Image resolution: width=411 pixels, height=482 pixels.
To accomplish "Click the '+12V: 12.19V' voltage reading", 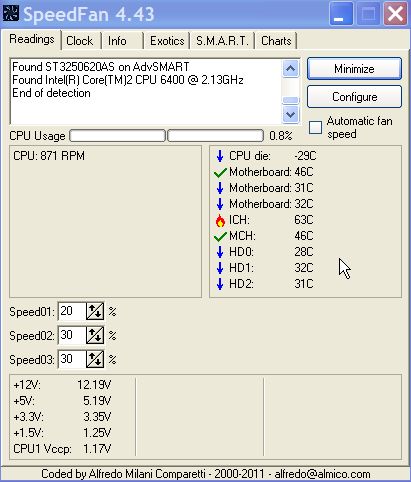I will click(62, 385).
